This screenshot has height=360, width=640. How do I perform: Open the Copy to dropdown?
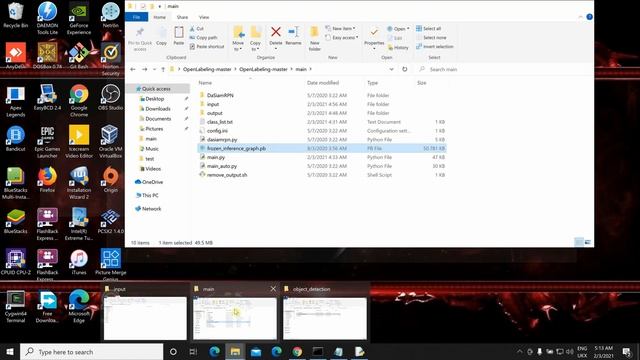click(x=256, y=39)
